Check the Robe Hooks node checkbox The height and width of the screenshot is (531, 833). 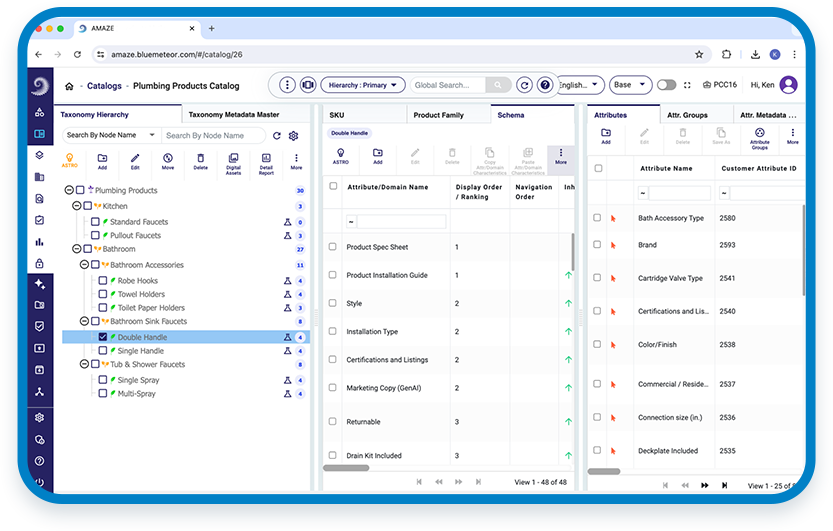[x=103, y=280]
